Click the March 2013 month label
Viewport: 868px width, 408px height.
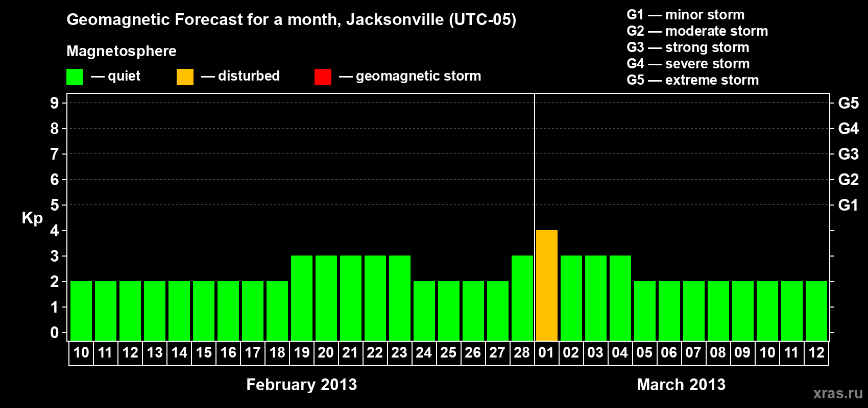pyautogui.click(x=681, y=385)
